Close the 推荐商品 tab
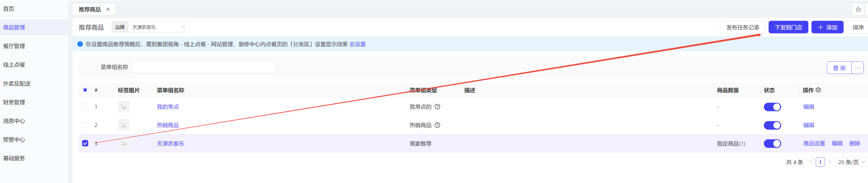 108,9
